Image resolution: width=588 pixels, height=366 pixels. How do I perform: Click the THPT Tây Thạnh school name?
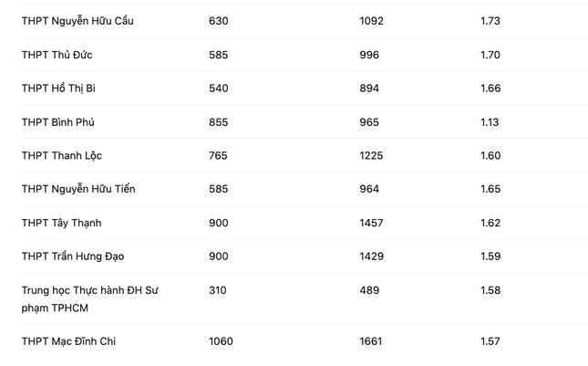[x=62, y=223]
